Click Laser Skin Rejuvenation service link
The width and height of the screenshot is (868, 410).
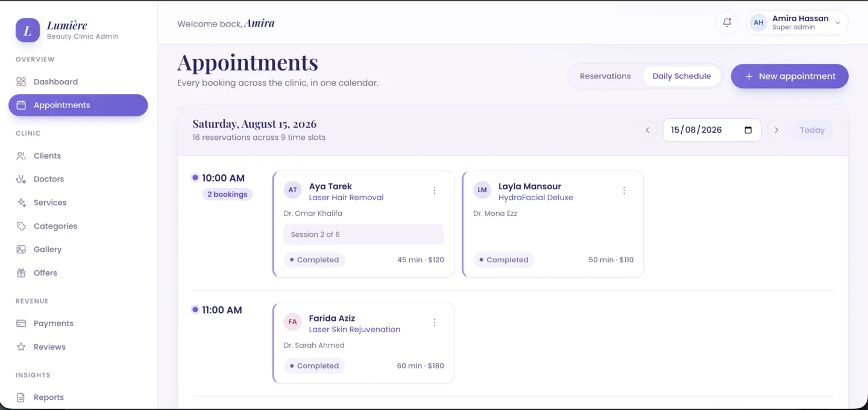[354, 330]
